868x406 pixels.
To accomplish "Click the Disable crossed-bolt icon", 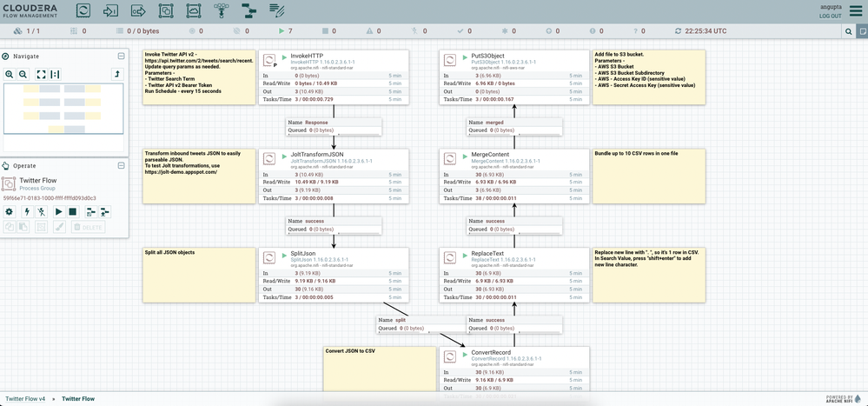I will (41, 211).
